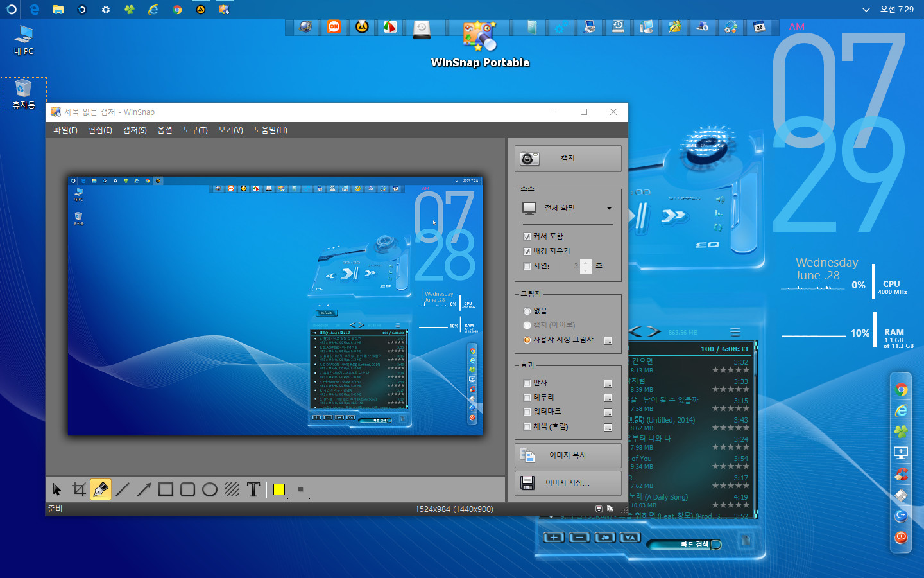The width and height of the screenshot is (924, 578).
Task: Click the orange ON dock icon
Action: (x=334, y=27)
